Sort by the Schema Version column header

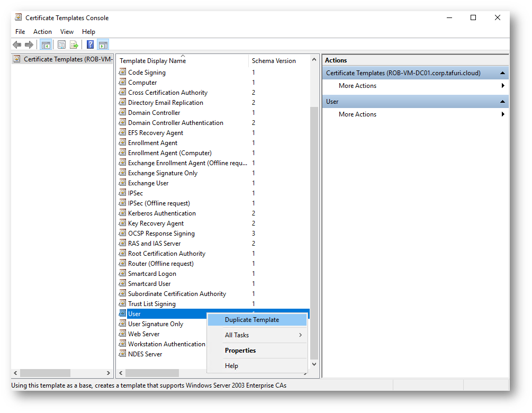(x=274, y=61)
